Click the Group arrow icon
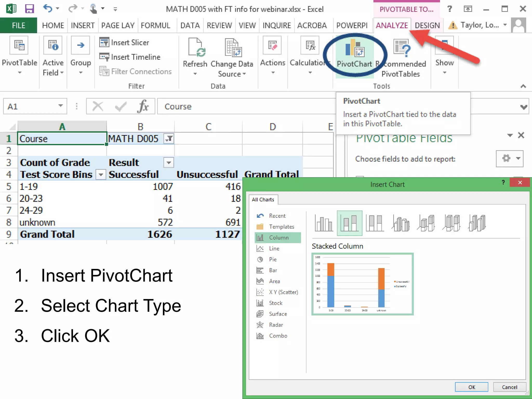Screen dimensions: 532x399 click(81, 45)
